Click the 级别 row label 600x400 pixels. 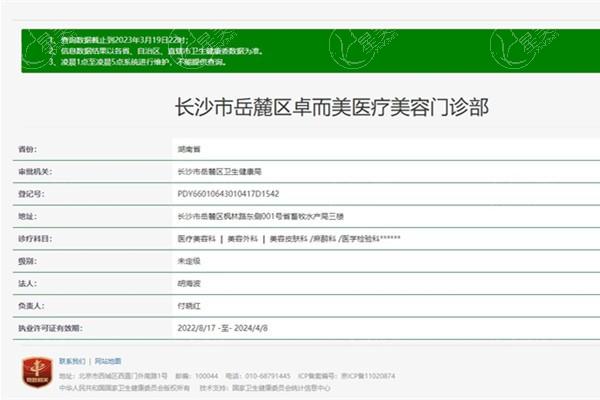tap(28, 261)
